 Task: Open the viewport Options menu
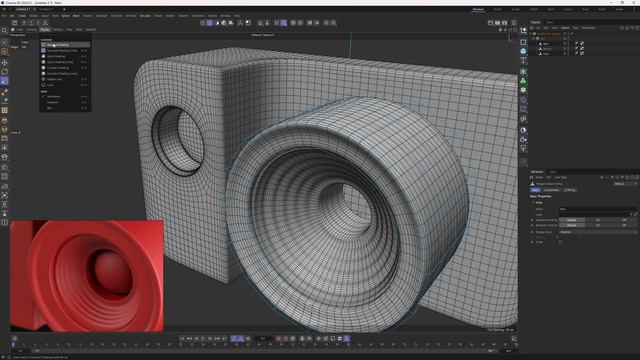point(58,29)
